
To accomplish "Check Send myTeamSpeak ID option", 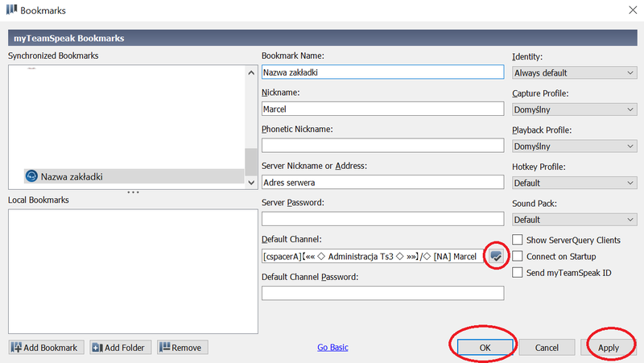I will 518,273.
